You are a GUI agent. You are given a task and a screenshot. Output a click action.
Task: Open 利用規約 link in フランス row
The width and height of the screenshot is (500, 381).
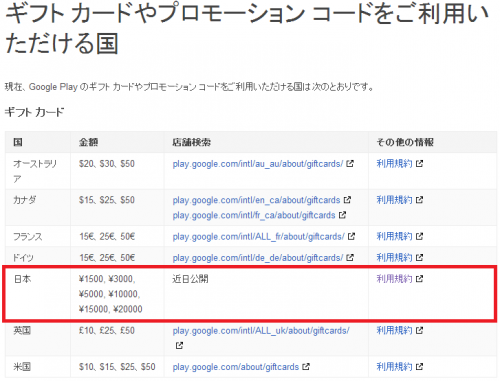(x=394, y=236)
